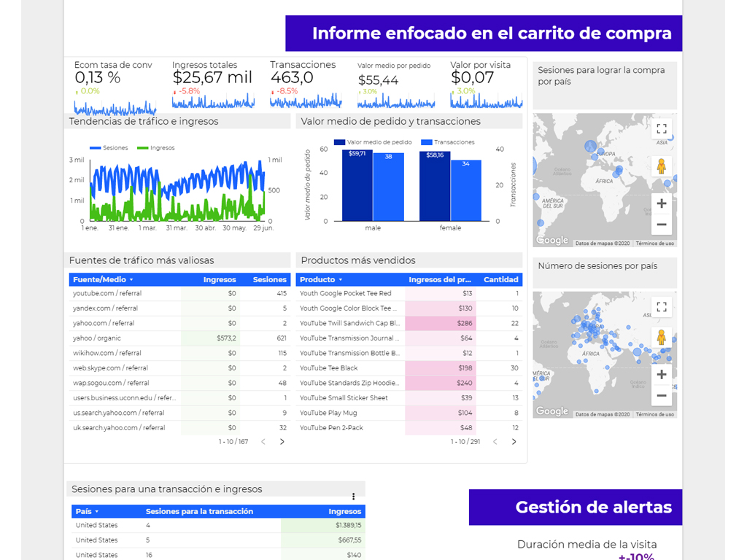Expand Fuente/Medio column sort dropdown
Image resolution: width=747 pixels, height=560 pixels.
[131, 280]
